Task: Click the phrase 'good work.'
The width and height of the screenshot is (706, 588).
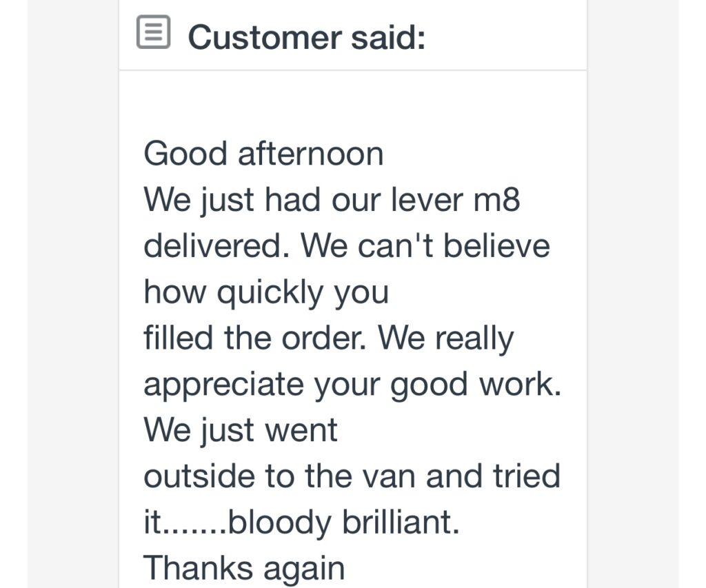Action: [x=476, y=385]
